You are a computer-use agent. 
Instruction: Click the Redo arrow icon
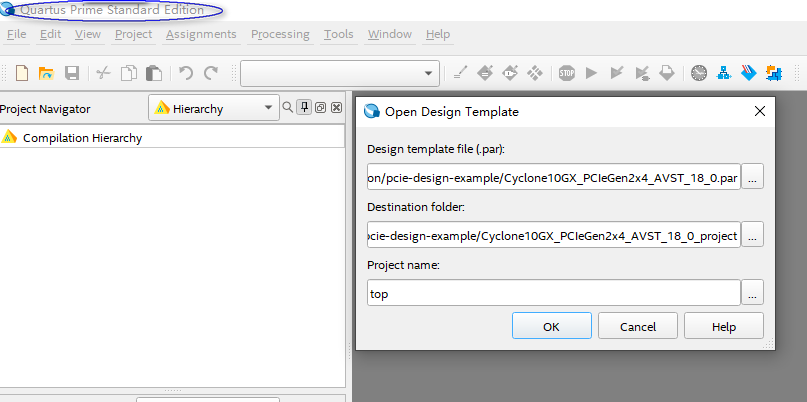click(x=211, y=73)
